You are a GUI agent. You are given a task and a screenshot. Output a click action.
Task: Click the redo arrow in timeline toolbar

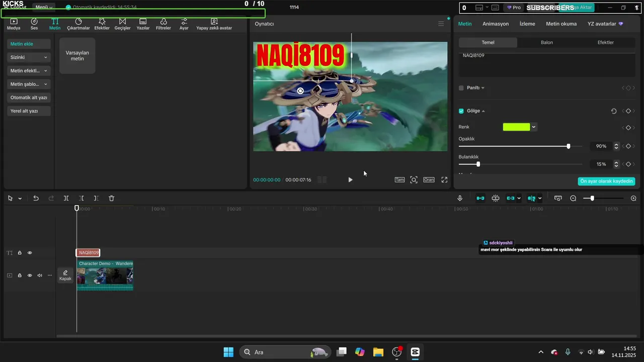51,198
